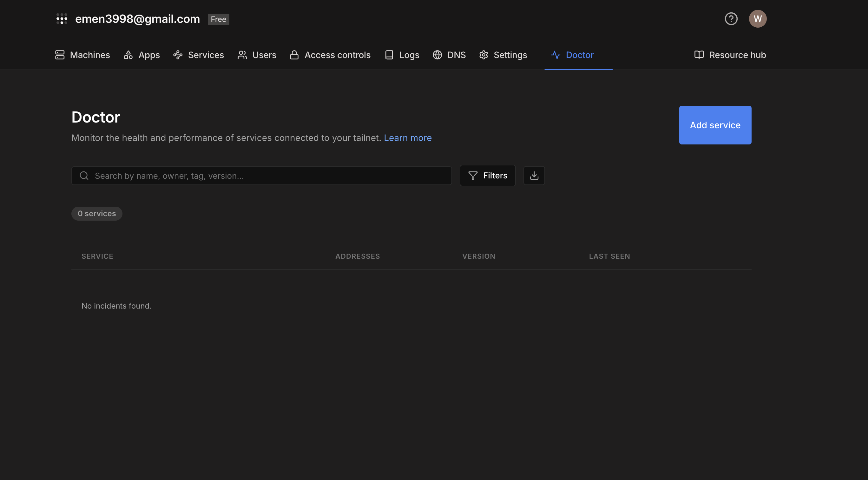The height and width of the screenshot is (480, 868).
Task: Click the DNS globe icon
Action: (437, 55)
